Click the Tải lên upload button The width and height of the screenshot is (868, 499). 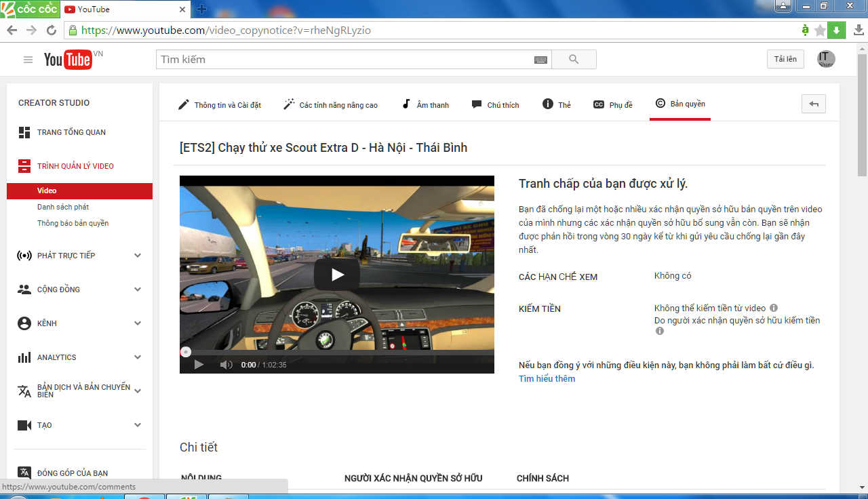(785, 59)
